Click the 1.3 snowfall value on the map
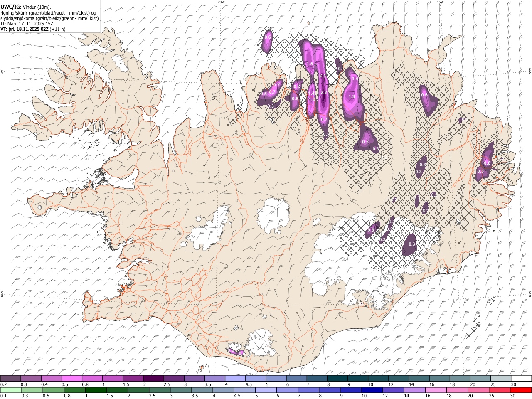This screenshot has height=399, width=532. tap(352, 96)
